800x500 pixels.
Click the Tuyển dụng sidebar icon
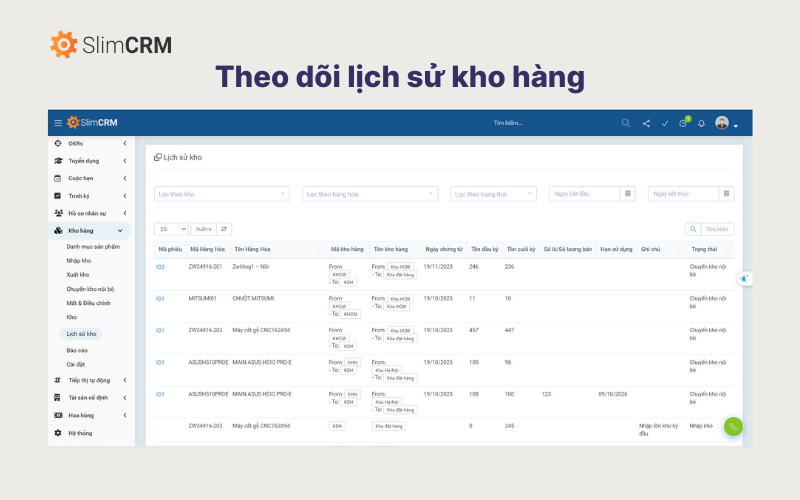58,161
